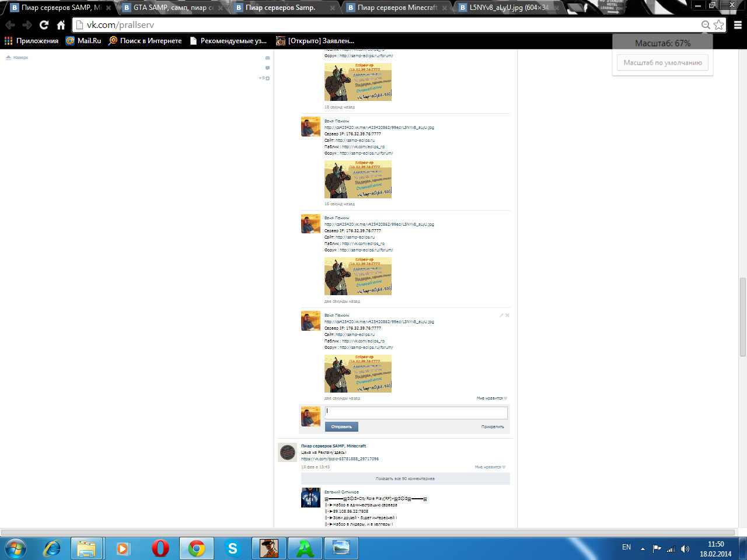747x560 pixels.
Task: Open the Chrome main menu icon
Action: 738,25
